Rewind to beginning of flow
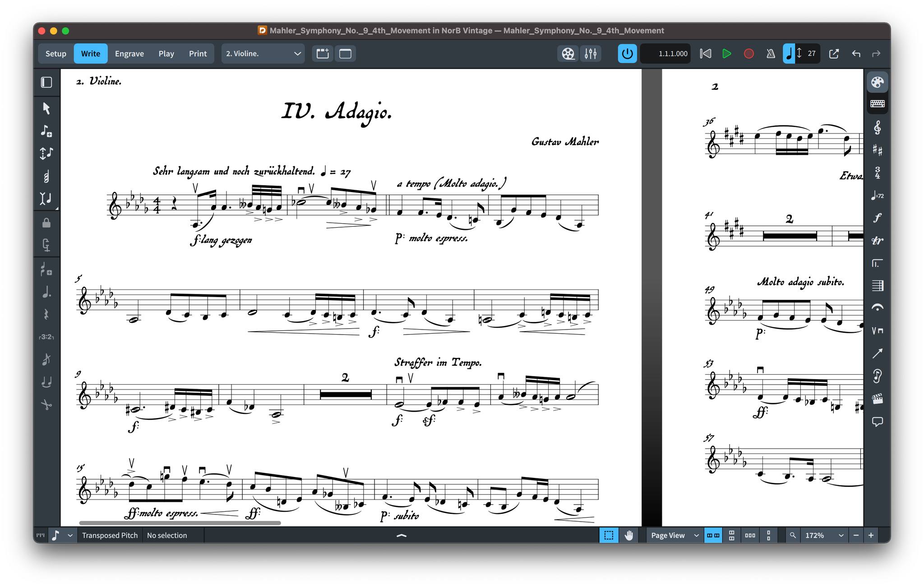Image resolution: width=924 pixels, height=587 pixels. [x=705, y=54]
